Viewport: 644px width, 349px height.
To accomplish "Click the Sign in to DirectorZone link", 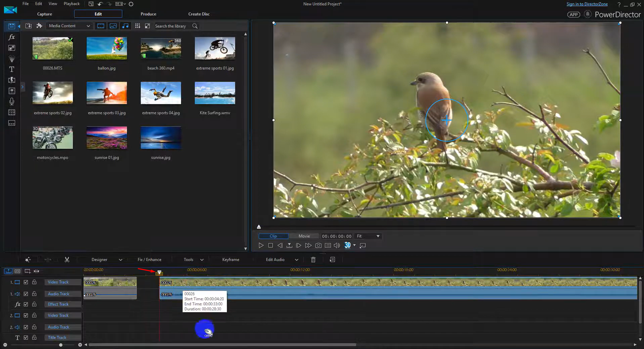I will pos(587,4).
